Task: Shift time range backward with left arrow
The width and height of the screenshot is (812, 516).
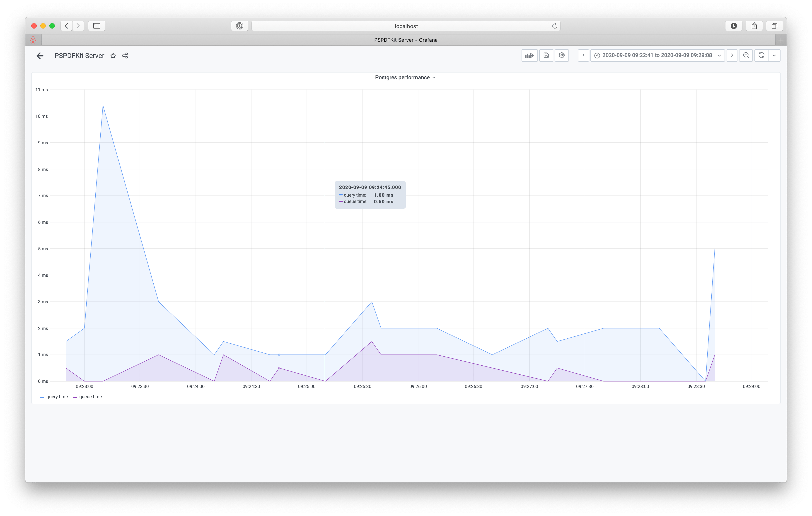Action: coord(583,55)
